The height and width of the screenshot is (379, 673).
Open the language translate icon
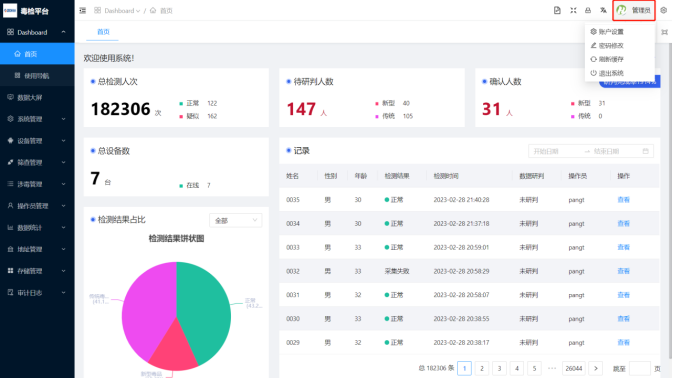click(x=603, y=10)
